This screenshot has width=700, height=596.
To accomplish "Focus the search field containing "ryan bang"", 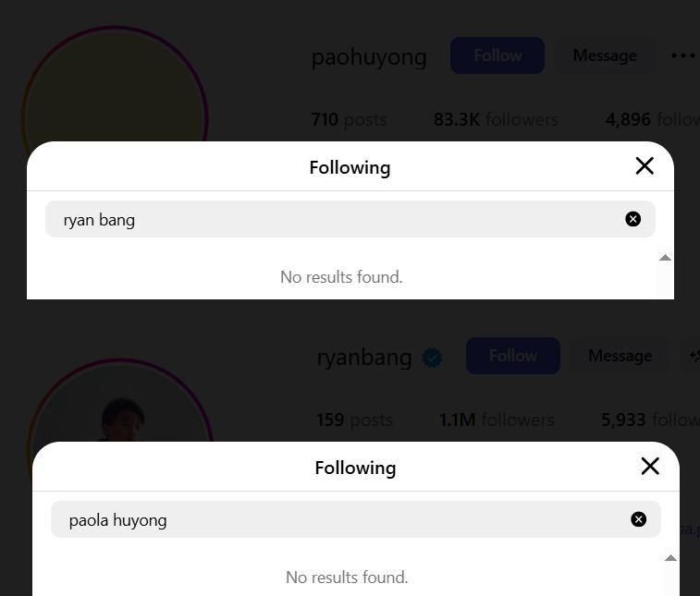I will [x=333, y=219].
